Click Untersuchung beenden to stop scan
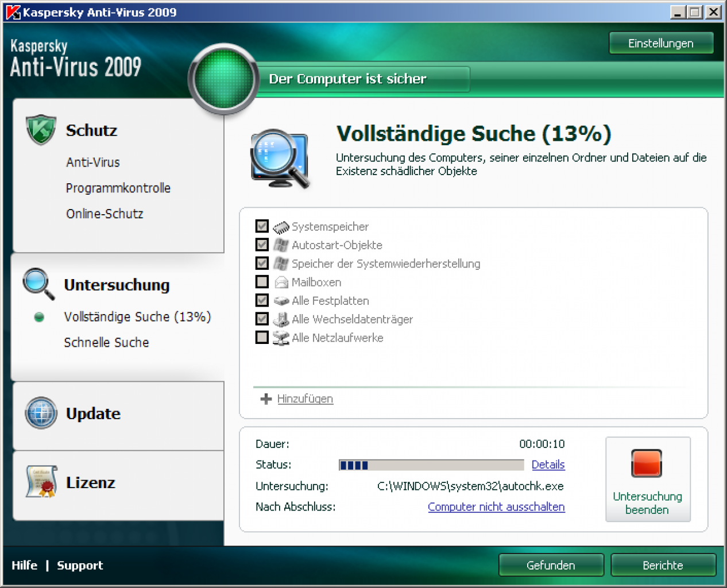The width and height of the screenshot is (727, 588). pos(648,479)
